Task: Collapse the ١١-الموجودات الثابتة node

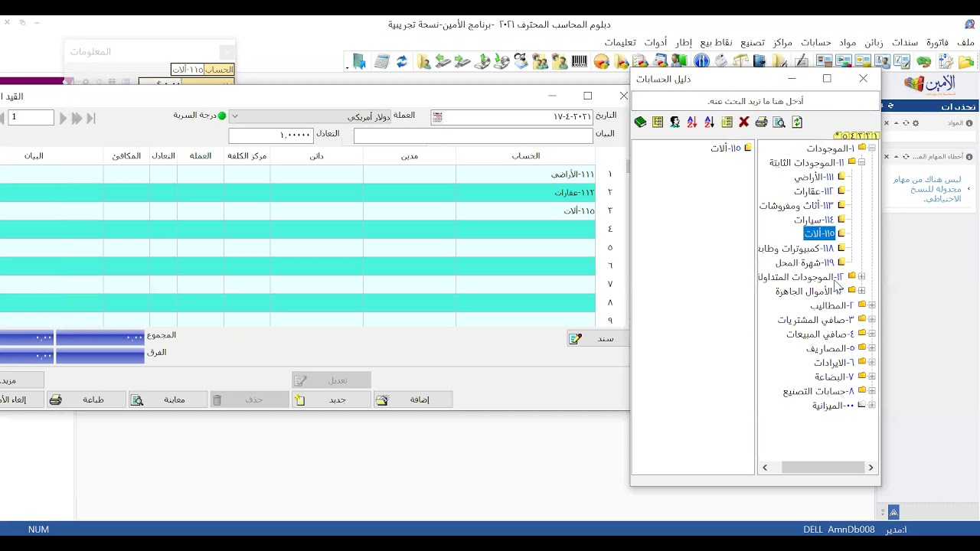Action: pos(861,162)
